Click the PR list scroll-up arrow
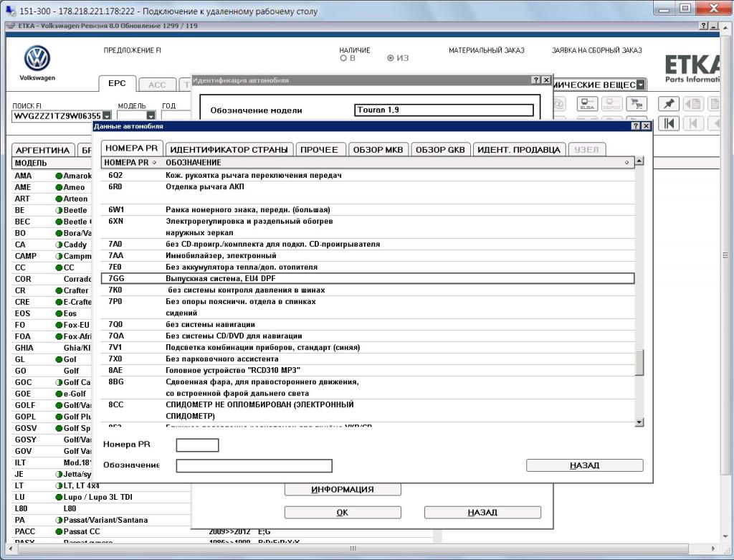Screen dimensions: 734x560 pos(639,161)
